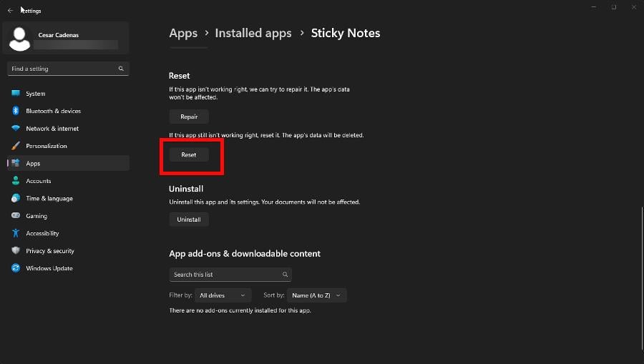
Task: Minimize the Settings window
Action: (x=593, y=7)
